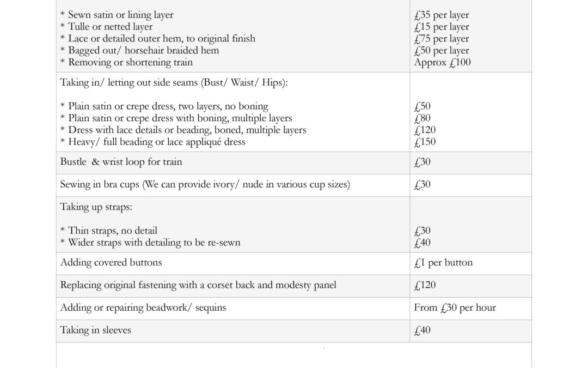The width and height of the screenshot is (588, 368).
Task: Click 'Wider straps with detailing to be re-sewn'
Action: [x=154, y=243]
